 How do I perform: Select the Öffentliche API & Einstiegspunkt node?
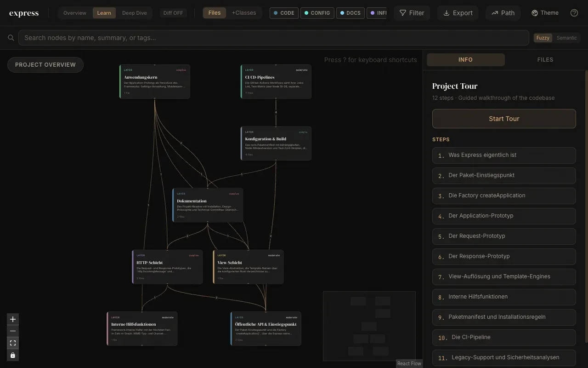(x=266, y=328)
